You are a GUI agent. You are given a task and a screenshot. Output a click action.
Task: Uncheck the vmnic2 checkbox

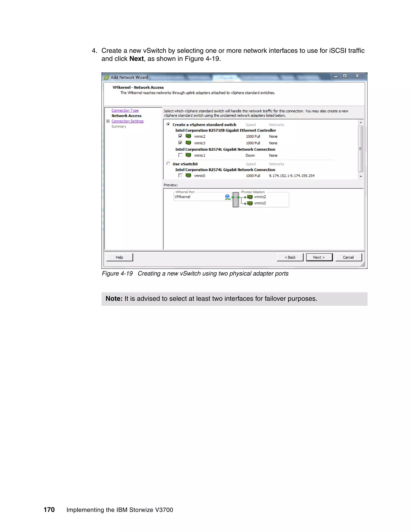[x=180, y=136]
